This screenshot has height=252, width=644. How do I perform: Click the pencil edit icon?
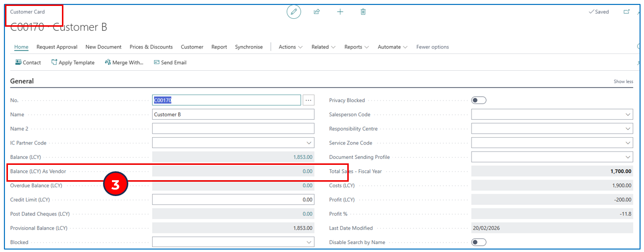[294, 12]
